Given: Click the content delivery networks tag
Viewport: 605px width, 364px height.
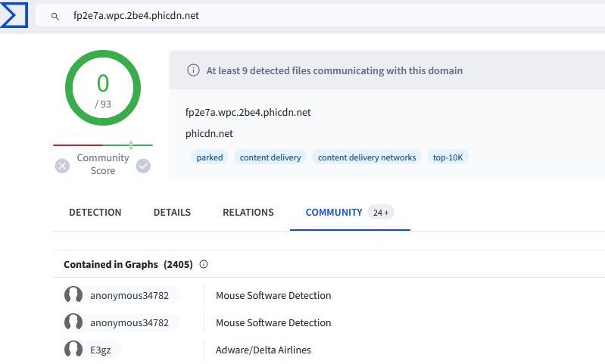Looking at the screenshot, I should [366, 157].
